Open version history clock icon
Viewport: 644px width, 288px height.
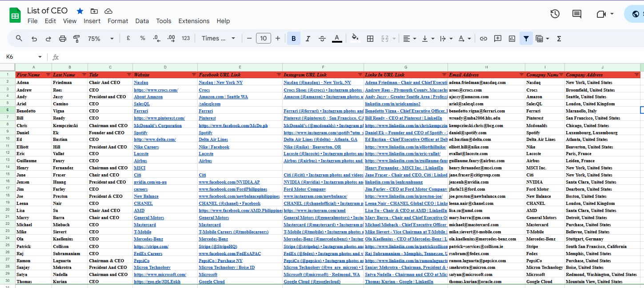pyautogui.click(x=555, y=14)
